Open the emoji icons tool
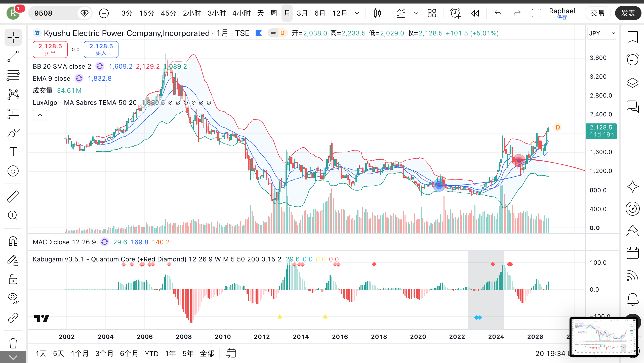Viewport: 644px width, 363px height. click(x=13, y=171)
